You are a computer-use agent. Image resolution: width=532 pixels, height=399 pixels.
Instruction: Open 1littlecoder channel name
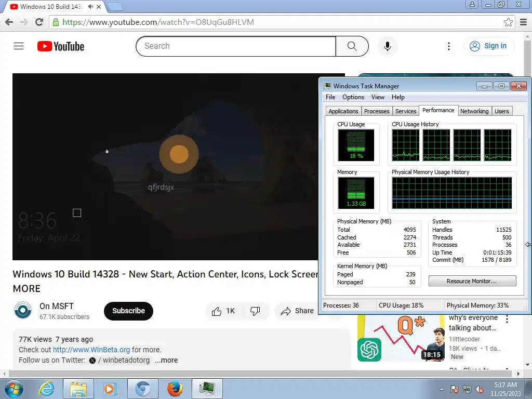click(x=464, y=339)
